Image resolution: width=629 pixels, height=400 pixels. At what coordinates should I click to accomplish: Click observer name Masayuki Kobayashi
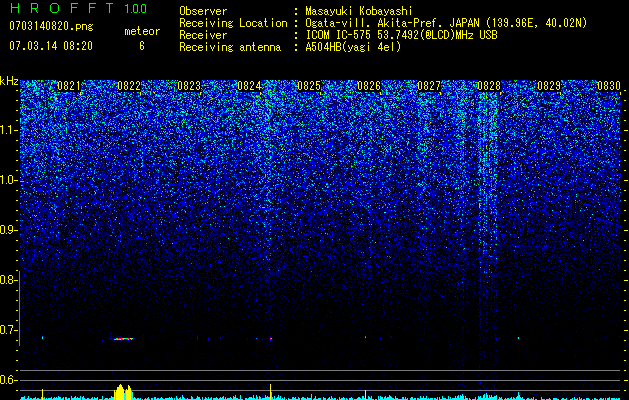[x=359, y=12]
